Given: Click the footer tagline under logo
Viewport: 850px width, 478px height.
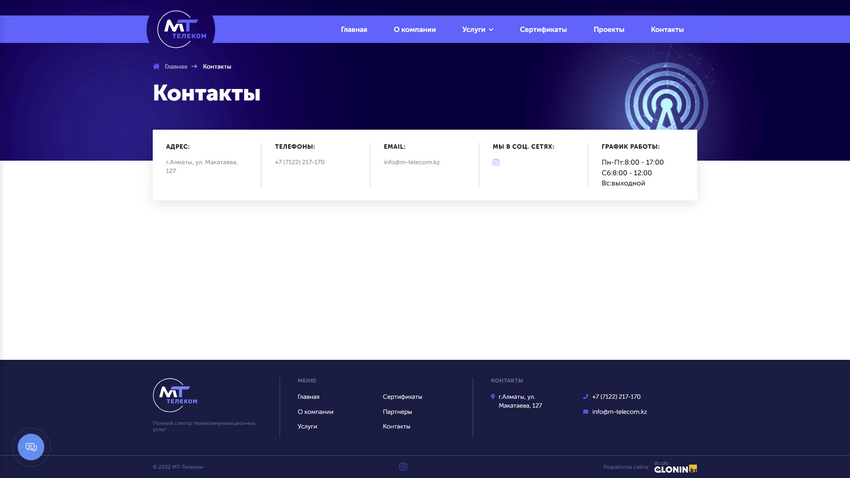Looking at the screenshot, I should 204,426.
